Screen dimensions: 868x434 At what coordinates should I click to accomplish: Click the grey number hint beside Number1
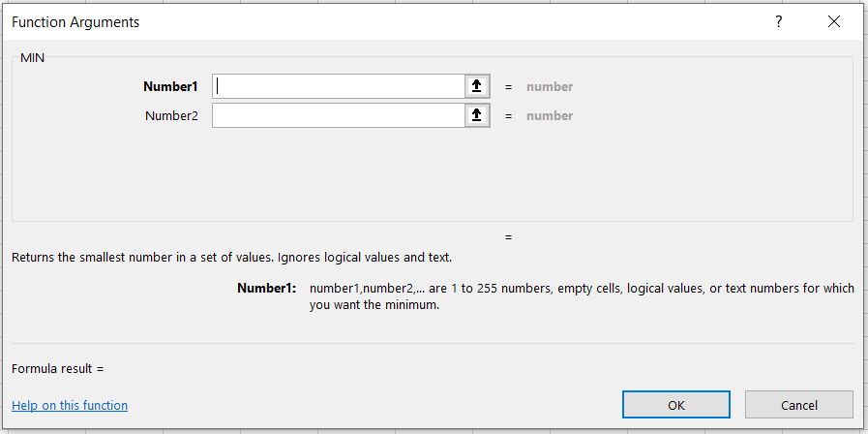click(549, 86)
